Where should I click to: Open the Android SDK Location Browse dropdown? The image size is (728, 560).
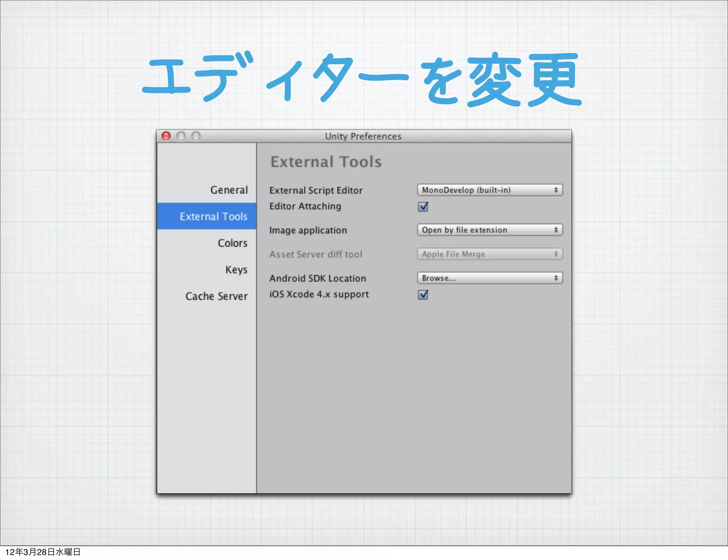(489, 278)
